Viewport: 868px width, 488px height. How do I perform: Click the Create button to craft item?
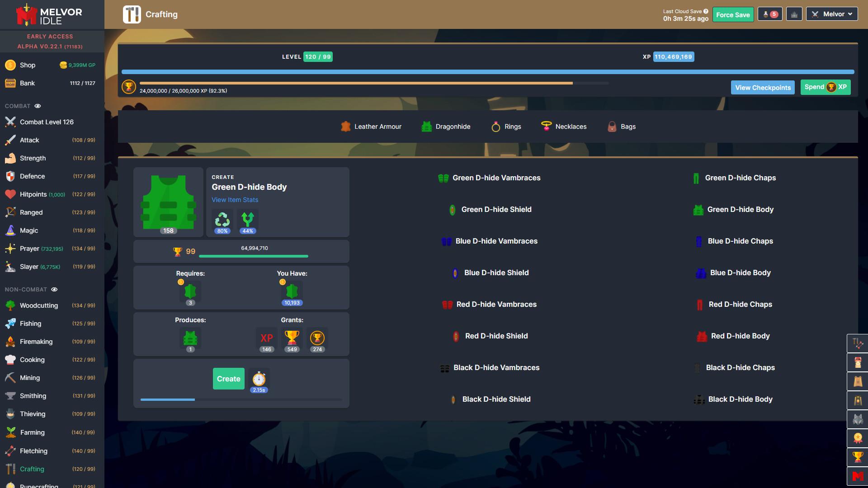[228, 378]
